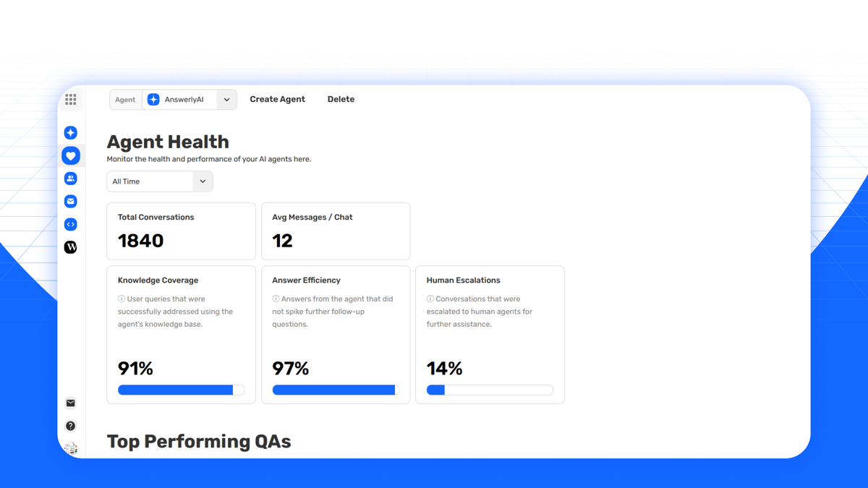The image size is (868, 488).
Task: Open the email envelope icon in the sidebar
Action: (x=70, y=201)
